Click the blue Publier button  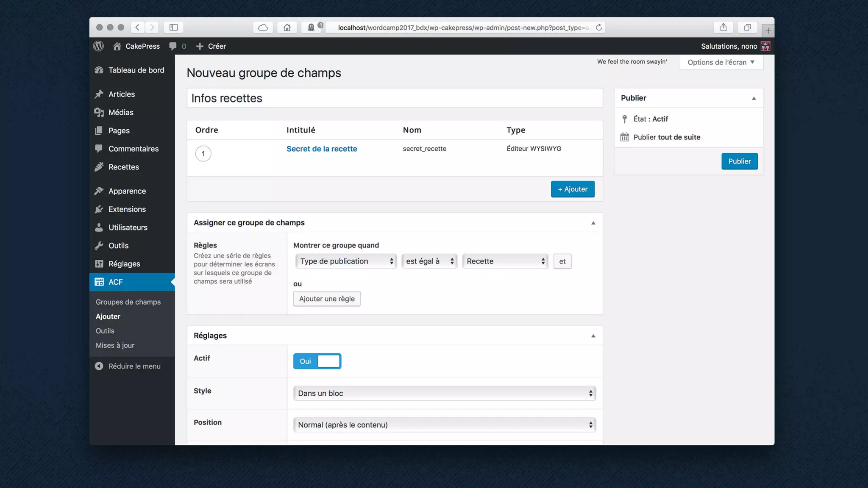pyautogui.click(x=739, y=161)
